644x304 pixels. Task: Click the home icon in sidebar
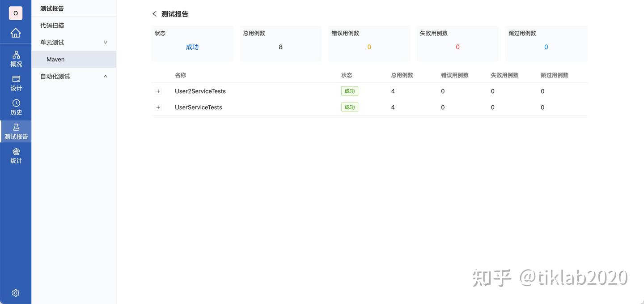(x=16, y=33)
